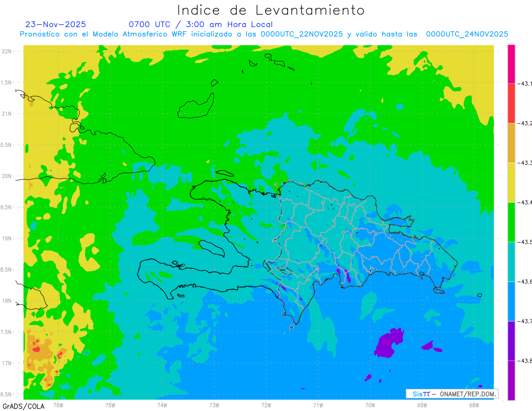Viewport: 532px width, 411px height.
Task: Click the red segment of the color scale
Action: [511, 103]
